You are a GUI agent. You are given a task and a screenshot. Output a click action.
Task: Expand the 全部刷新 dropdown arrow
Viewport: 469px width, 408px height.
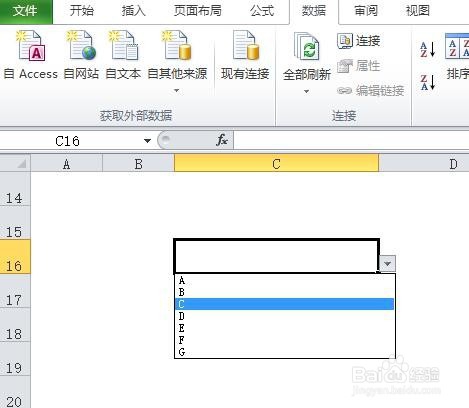click(x=306, y=91)
